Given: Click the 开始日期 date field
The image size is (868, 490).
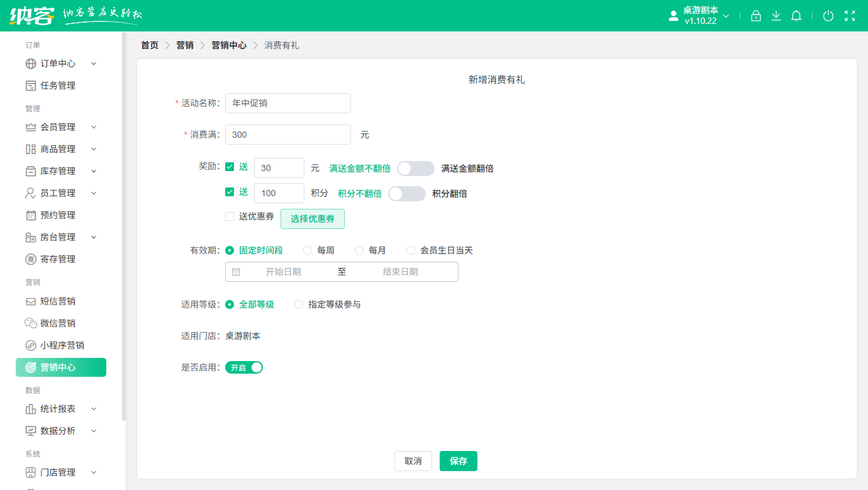Looking at the screenshot, I should tap(284, 271).
